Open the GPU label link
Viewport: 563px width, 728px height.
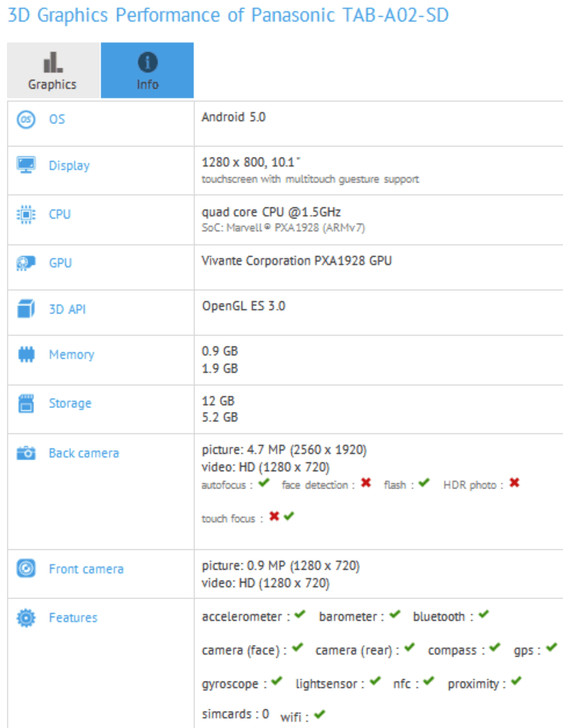coord(60,264)
